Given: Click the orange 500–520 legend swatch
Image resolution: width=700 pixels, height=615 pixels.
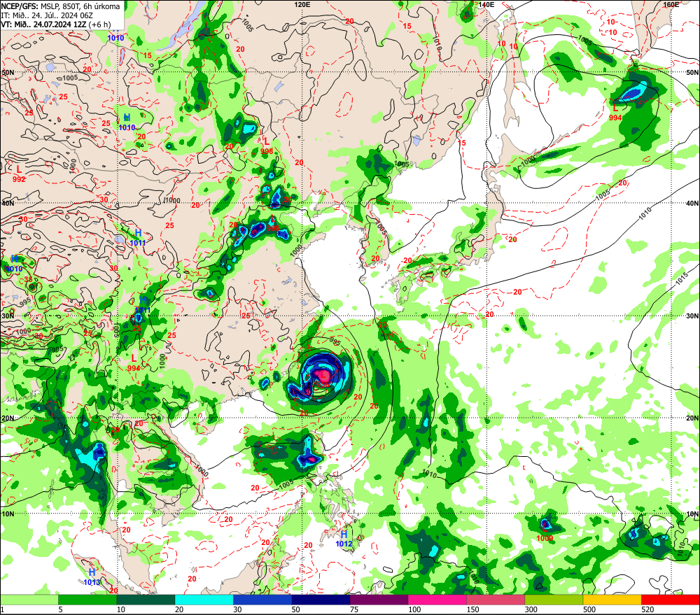Looking at the screenshot, I should click(612, 600).
